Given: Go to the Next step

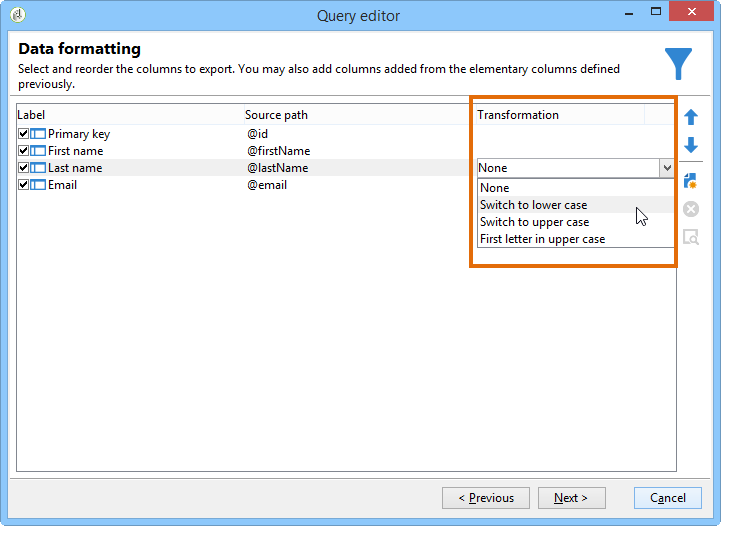Looking at the screenshot, I should pos(571,498).
